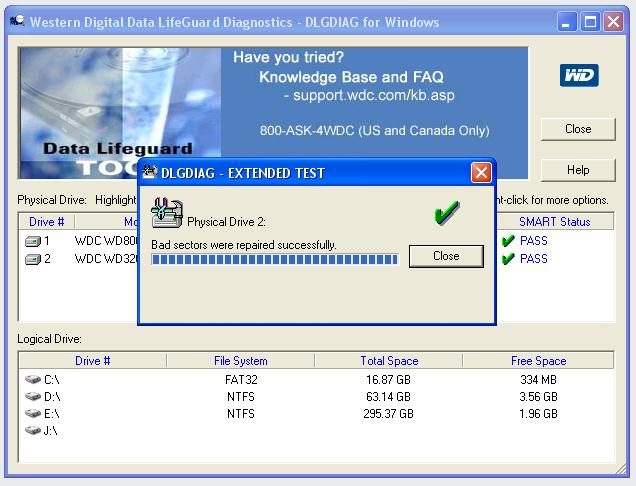This screenshot has width=636, height=486.
Task: Click PASS status of drive 1
Action: point(534,241)
